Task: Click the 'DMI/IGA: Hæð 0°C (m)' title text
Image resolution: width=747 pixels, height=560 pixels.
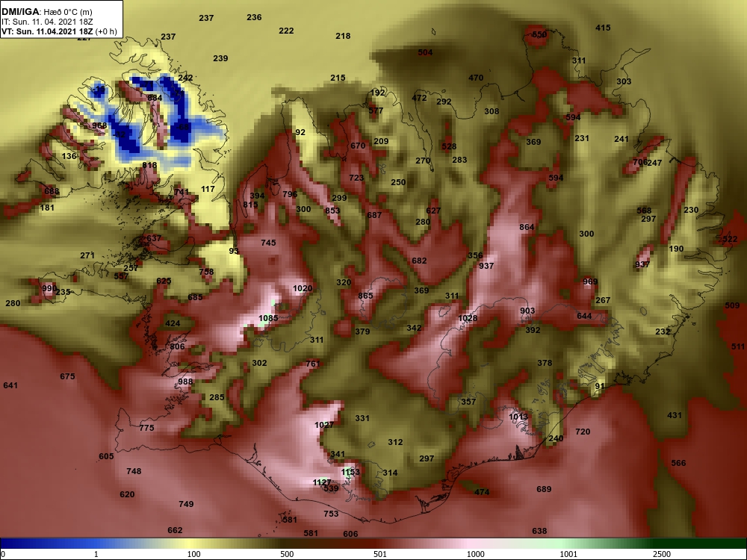Action: tap(47, 12)
